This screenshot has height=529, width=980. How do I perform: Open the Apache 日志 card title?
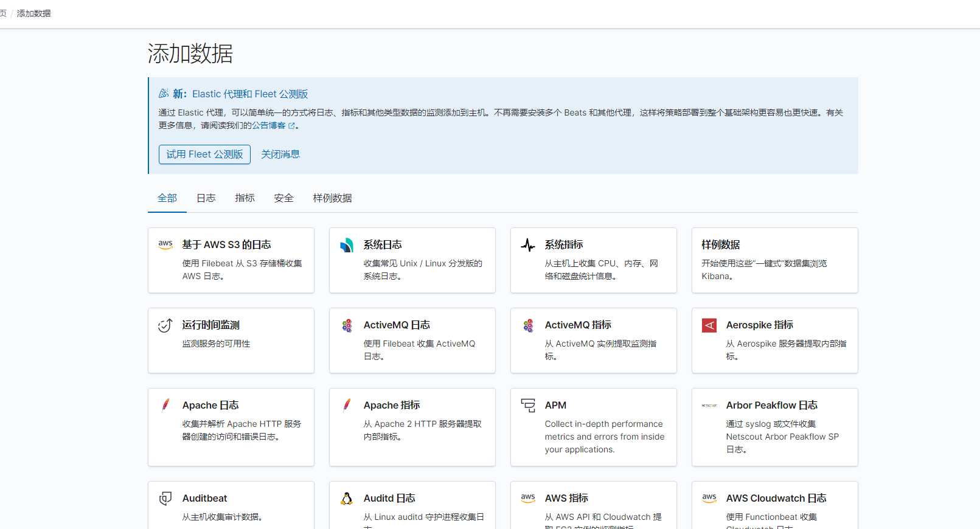[x=210, y=405]
